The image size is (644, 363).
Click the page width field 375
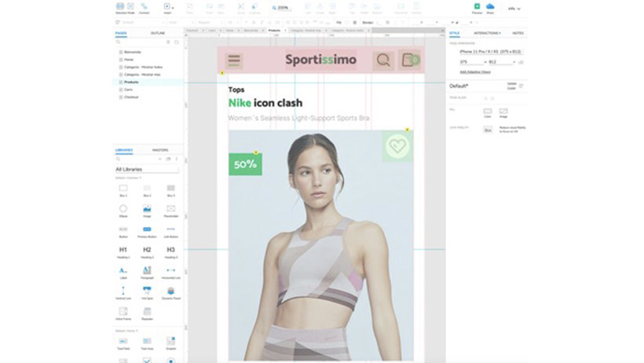pos(470,61)
